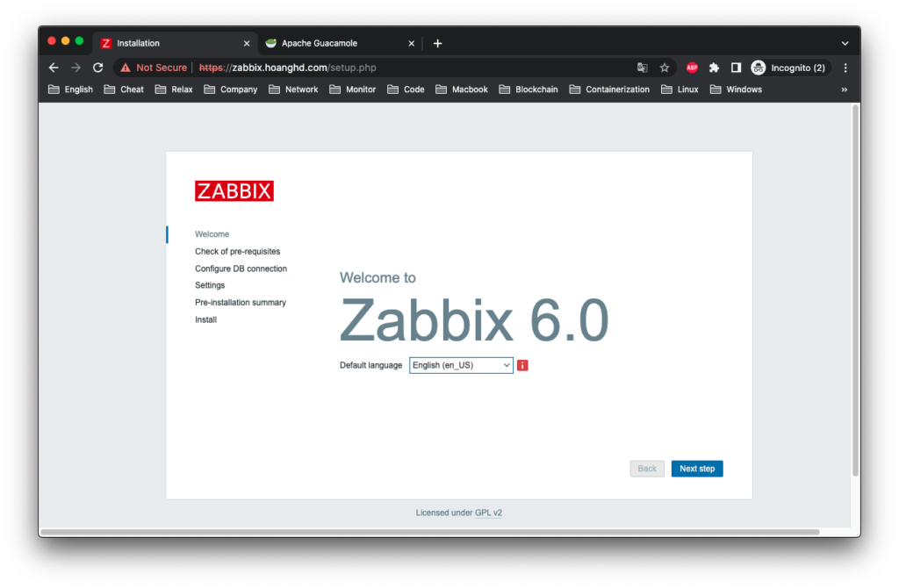Click the Default language label
Screen dimensions: 899x588
tap(371, 365)
